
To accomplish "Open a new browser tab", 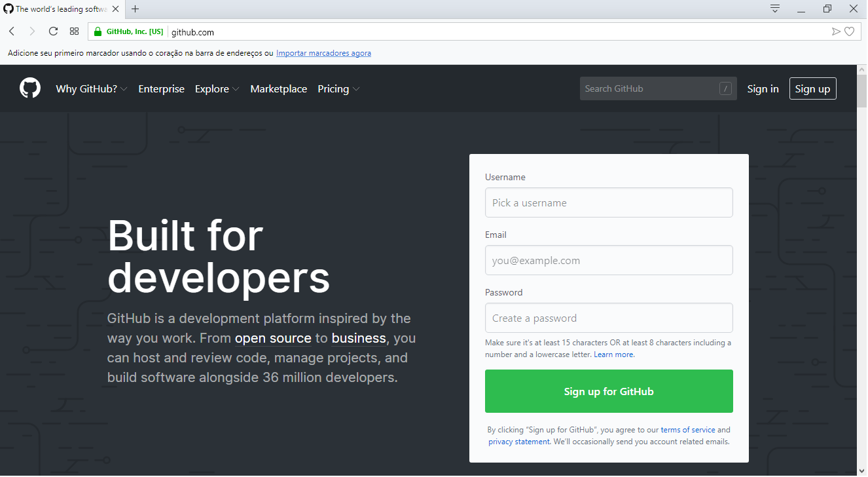I will point(135,9).
